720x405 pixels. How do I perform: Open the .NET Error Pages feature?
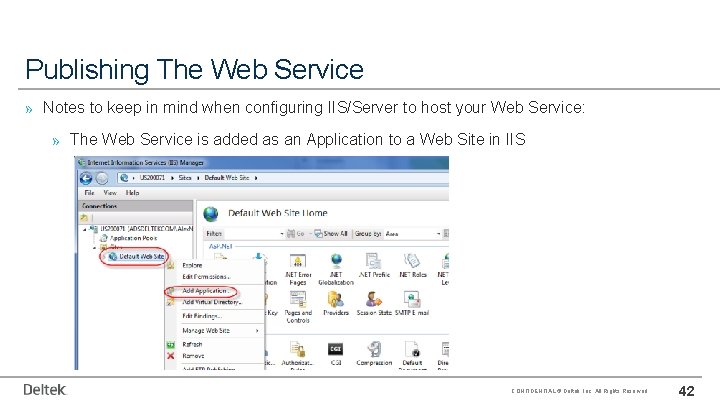(298, 269)
